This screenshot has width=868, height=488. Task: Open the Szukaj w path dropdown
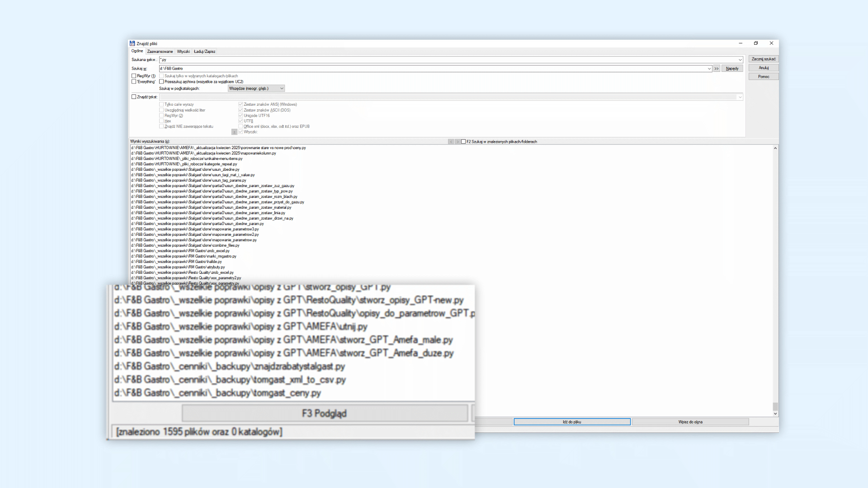coord(709,69)
